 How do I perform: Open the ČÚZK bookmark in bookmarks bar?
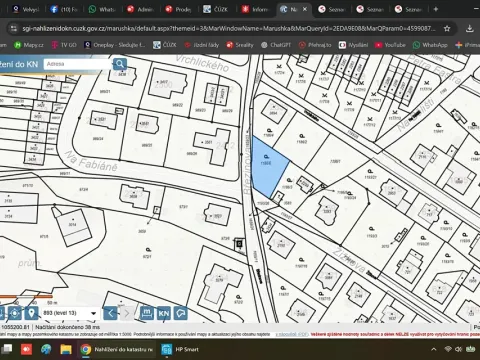164,45
